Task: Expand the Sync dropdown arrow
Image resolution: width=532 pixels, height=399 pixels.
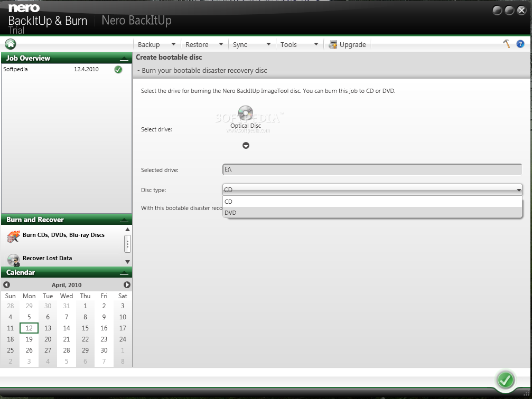Action: 268,44
